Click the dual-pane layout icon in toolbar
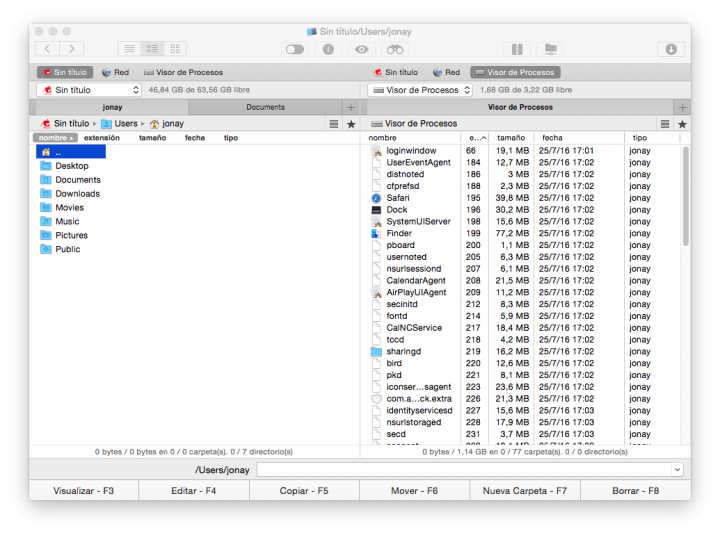The height and width of the screenshot is (535, 720). click(x=517, y=49)
